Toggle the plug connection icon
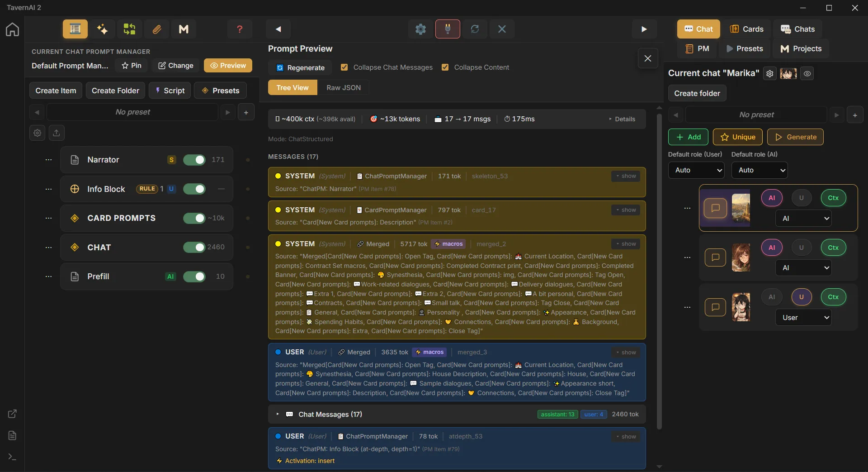Image resolution: width=868 pixels, height=472 pixels. coord(448,29)
